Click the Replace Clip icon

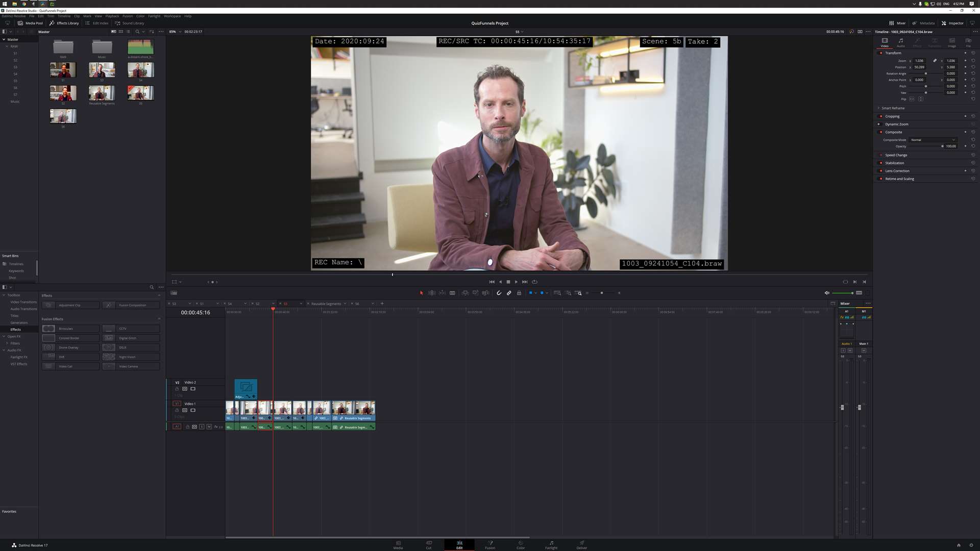click(x=485, y=293)
